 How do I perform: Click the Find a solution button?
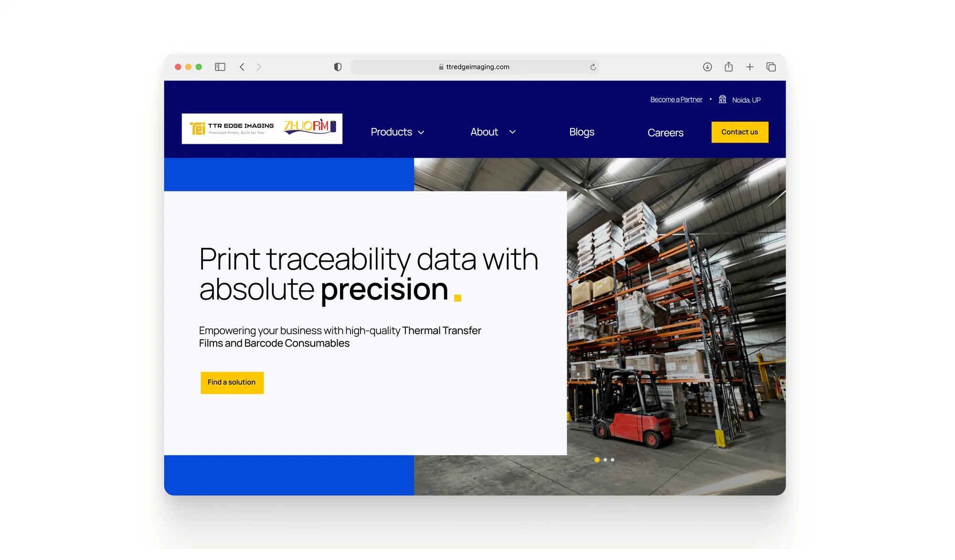[232, 382]
